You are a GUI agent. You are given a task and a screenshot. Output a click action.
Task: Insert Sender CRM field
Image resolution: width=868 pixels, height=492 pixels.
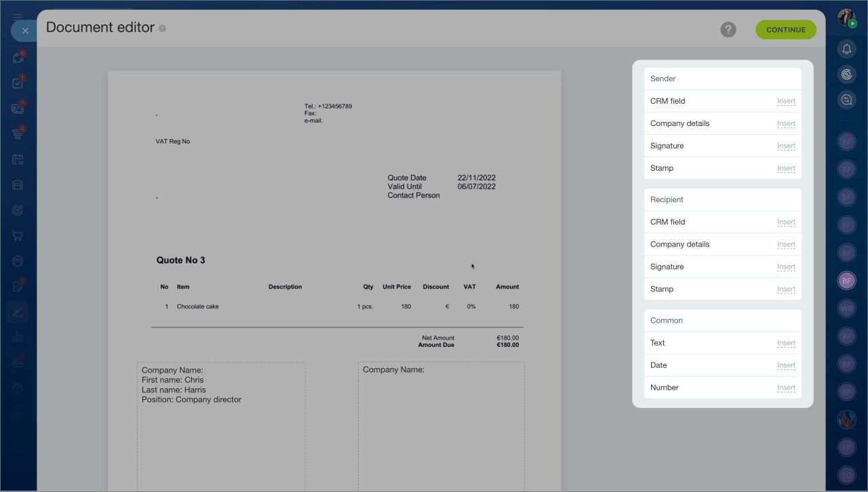pyautogui.click(x=786, y=102)
